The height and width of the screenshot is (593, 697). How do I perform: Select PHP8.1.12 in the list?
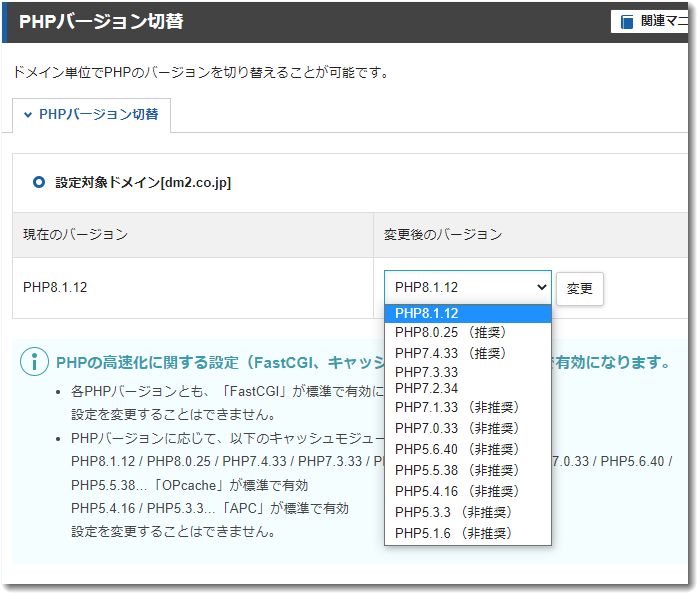coord(468,313)
